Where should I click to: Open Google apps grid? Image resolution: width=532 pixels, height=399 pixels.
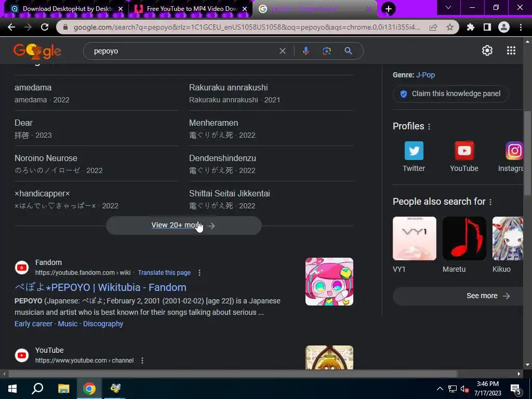click(x=511, y=50)
